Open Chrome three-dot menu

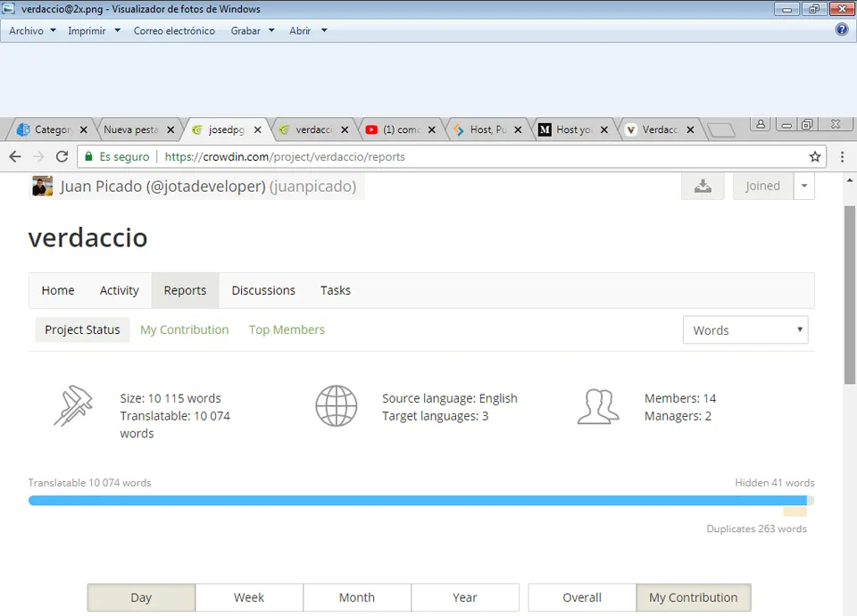[x=842, y=157]
